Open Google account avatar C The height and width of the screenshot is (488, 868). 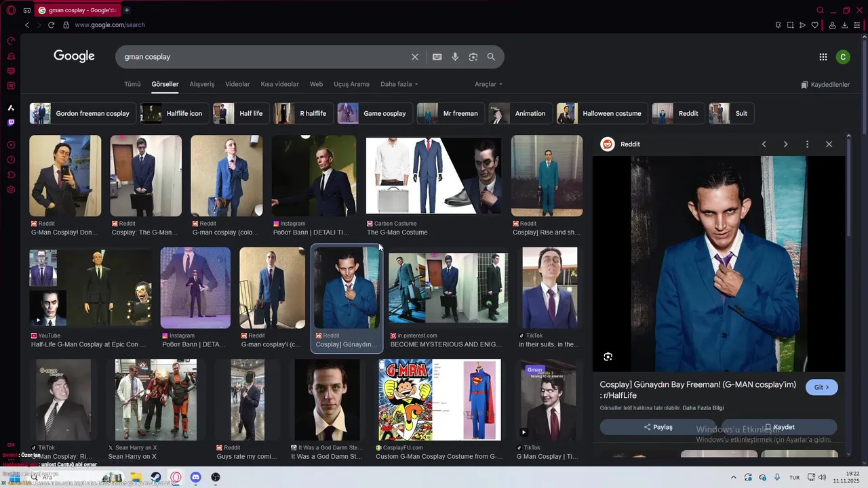pyautogui.click(x=843, y=57)
